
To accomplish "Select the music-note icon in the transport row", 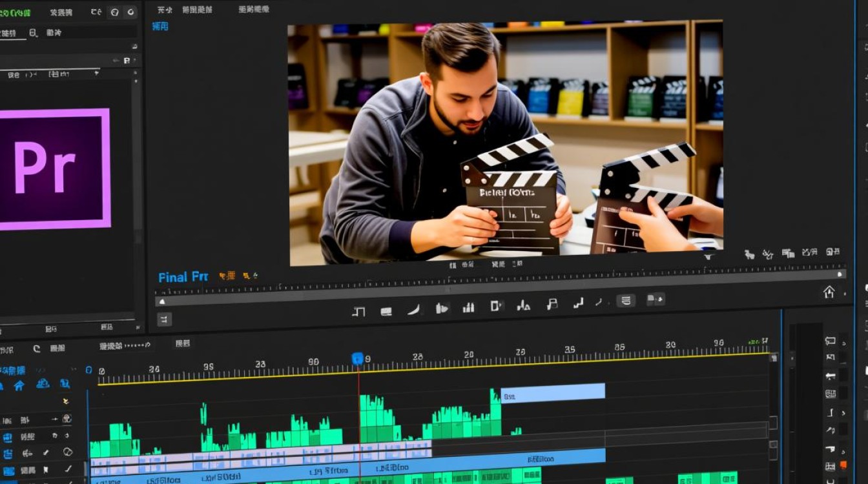I will (x=552, y=304).
